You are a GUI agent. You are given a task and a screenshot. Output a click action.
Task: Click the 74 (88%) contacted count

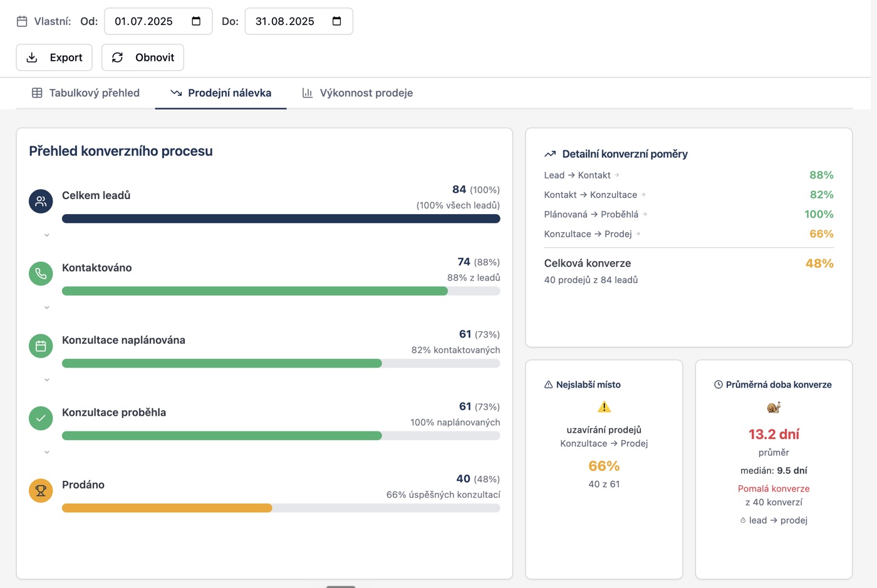pyautogui.click(x=479, y=262)
